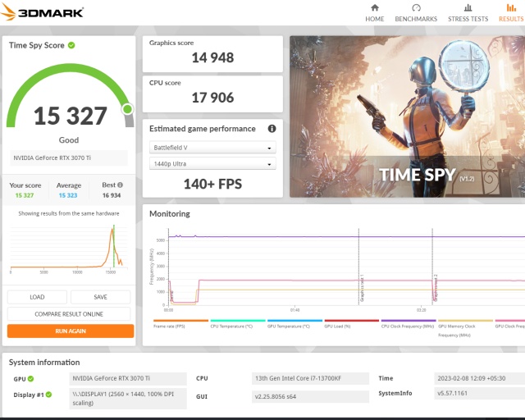Open the Home tab icon
This screenshot has height=420, width=525.
pos(375,7)
